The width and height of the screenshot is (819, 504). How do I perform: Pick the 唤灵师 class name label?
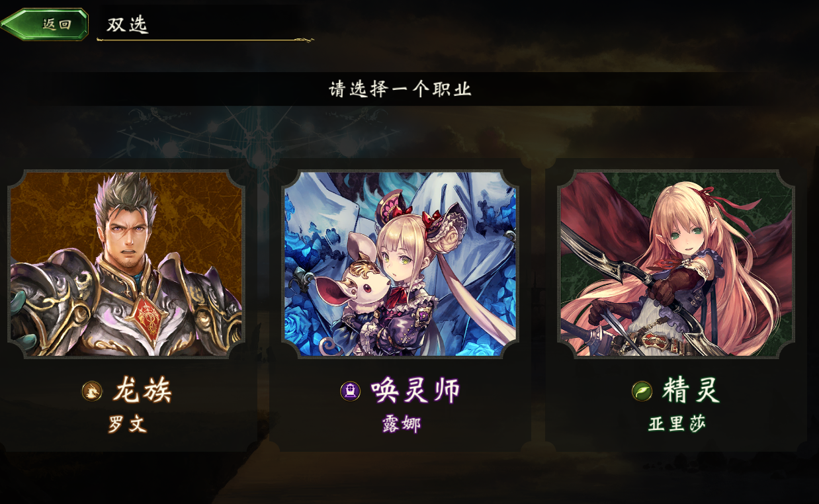click(x=415, y=391)
